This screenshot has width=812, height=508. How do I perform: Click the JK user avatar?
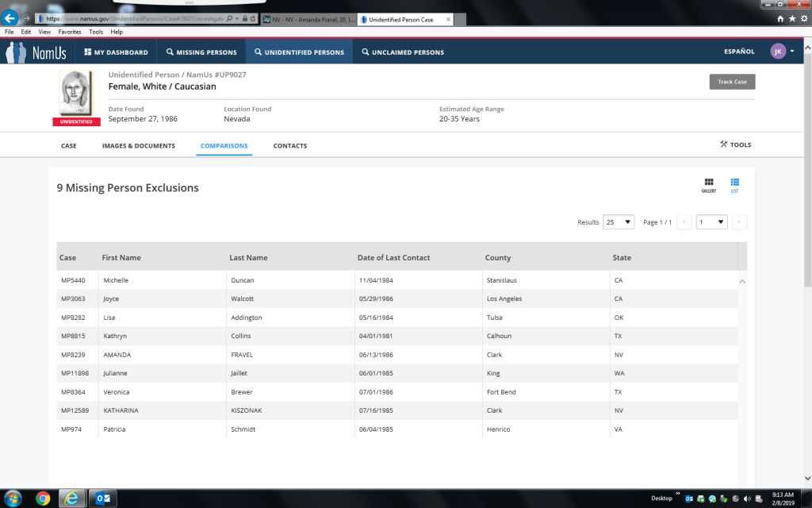point(778,52)
